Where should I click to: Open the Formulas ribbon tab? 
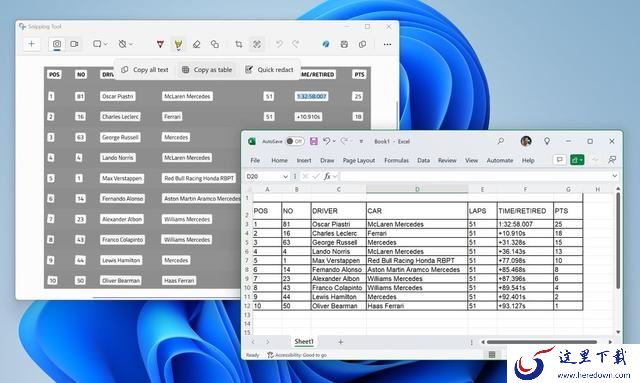pyautogui.click(x=396, y=160)
